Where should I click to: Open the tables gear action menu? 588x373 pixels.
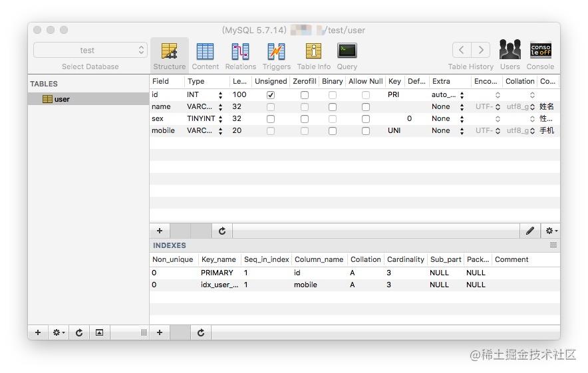point(59,332)
